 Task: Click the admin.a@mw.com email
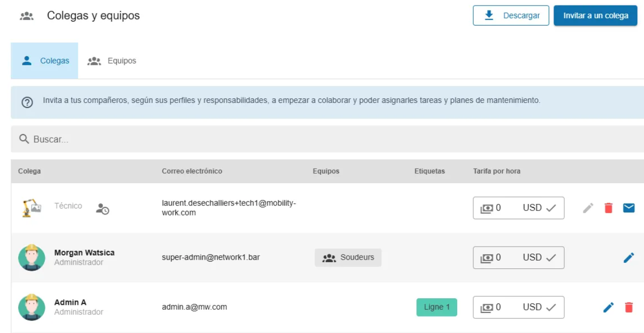(x=194, y=307)
